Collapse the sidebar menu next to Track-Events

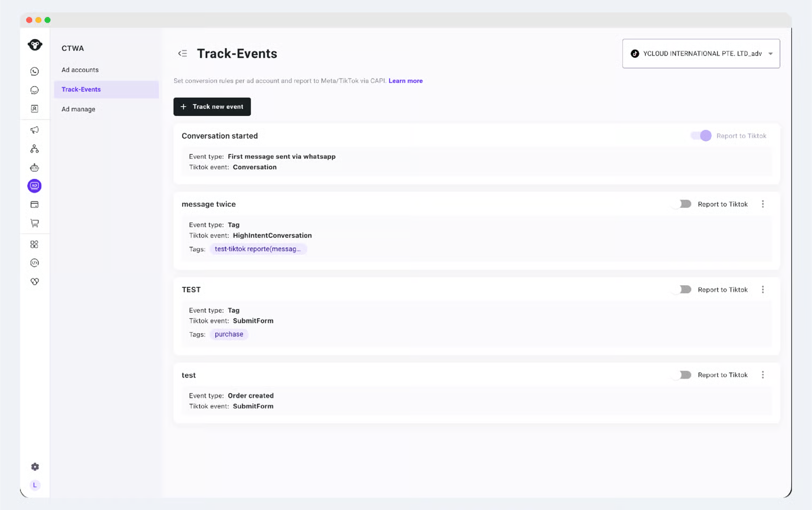[x=183, y=53]
